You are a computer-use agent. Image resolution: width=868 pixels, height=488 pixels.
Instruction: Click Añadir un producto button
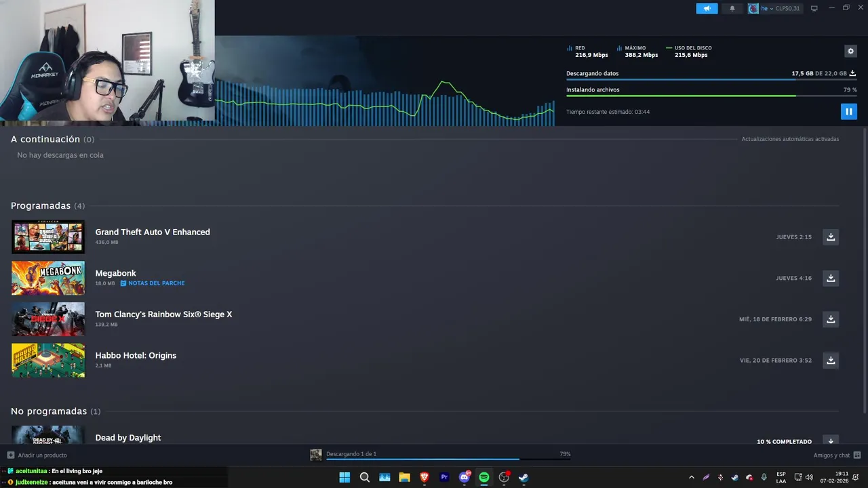point(37,455)
